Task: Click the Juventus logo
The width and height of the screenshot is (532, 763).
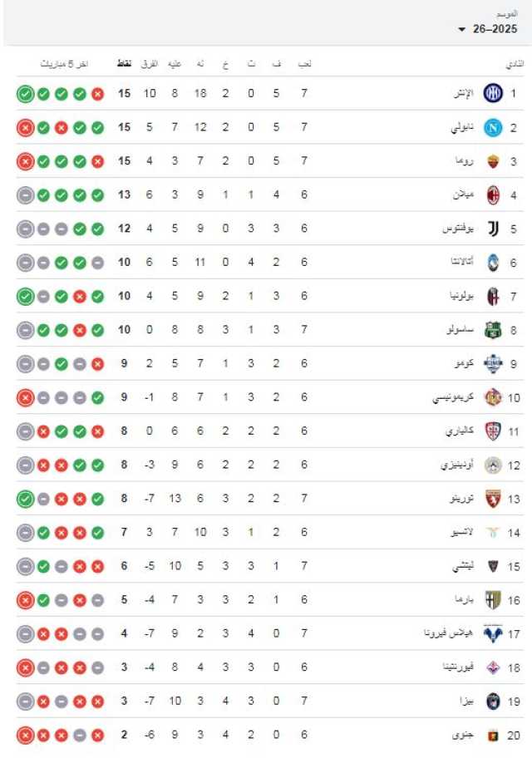Action: 493,229
